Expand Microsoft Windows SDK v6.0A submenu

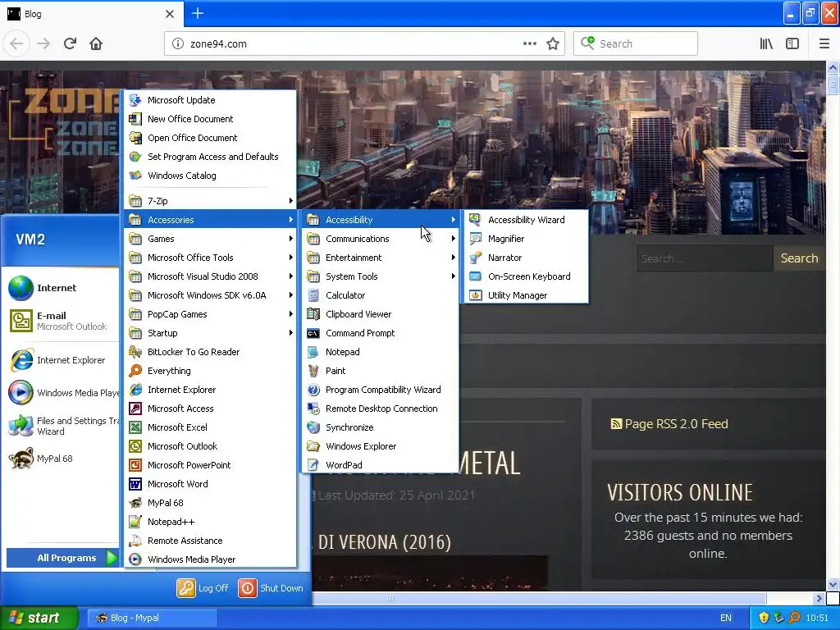[x=211, y=295]
